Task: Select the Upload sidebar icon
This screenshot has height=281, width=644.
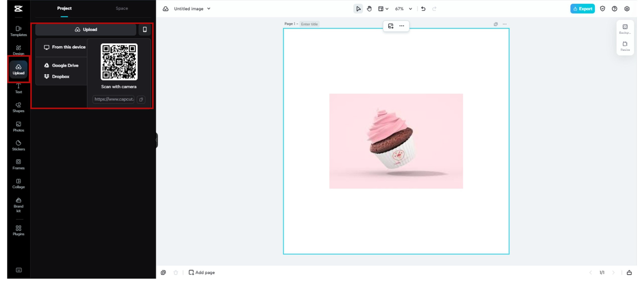Action: pyautogui.click(x=19, y=69)
